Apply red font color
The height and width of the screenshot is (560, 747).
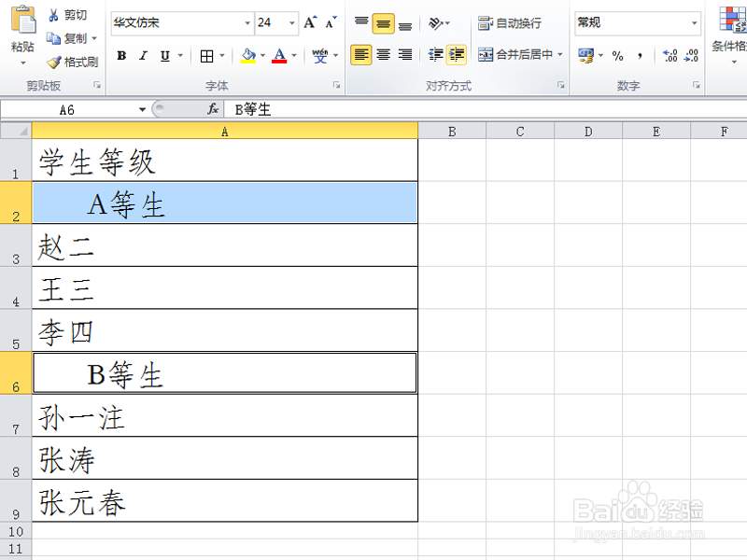(279, 56)
